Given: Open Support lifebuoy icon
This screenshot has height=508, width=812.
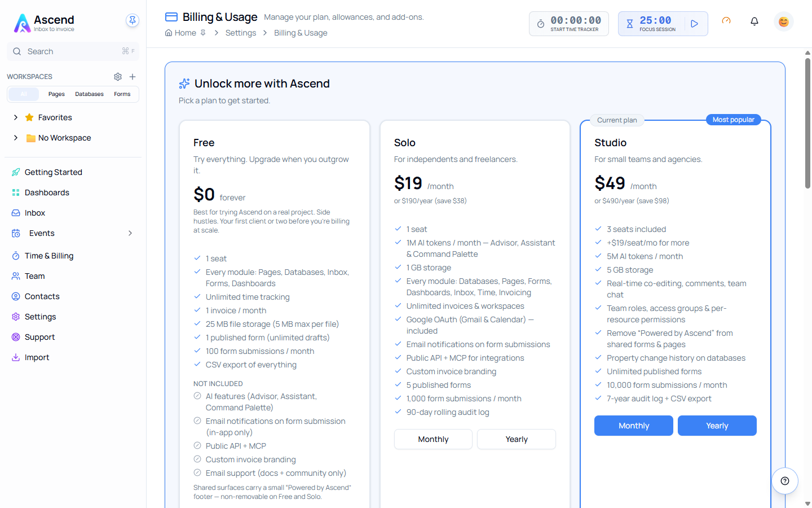Looking at the screenshot, I should [16, 337].
